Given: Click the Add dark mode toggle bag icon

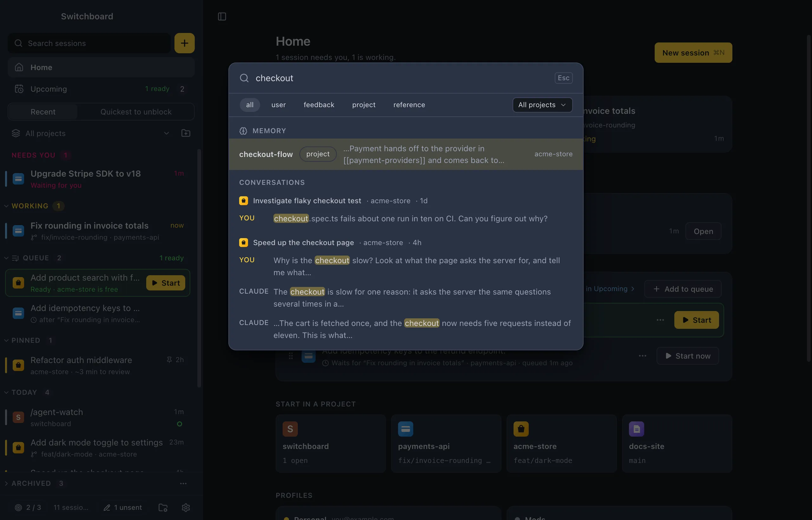Looking at the screenshot, I should point(18,447).
